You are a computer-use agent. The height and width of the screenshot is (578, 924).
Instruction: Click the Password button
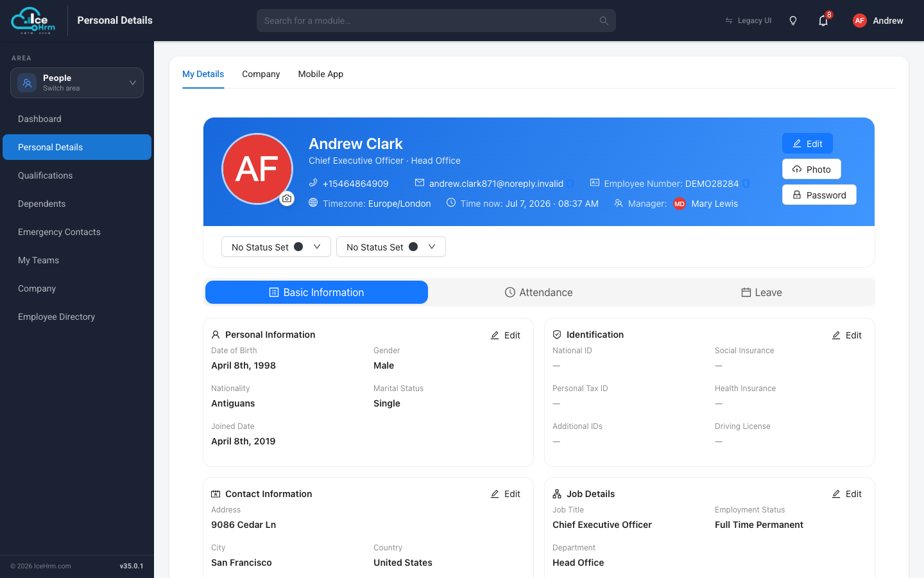819,195
